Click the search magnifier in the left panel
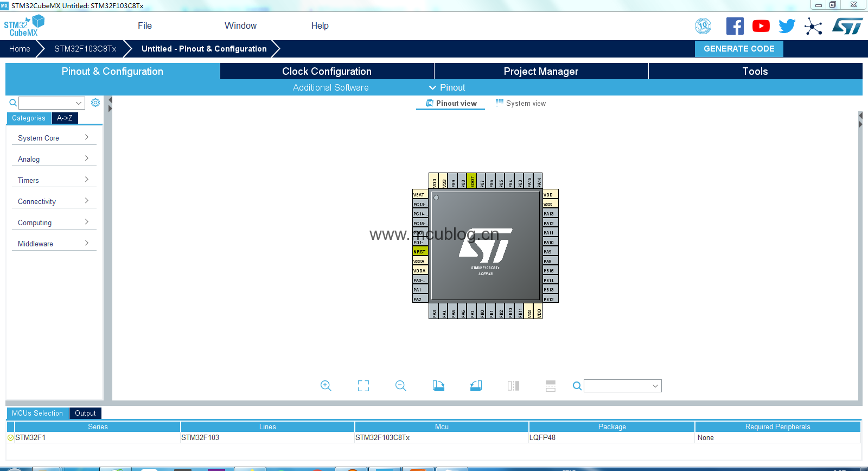Image resolution: width=868 pixels, height=471 pixels. [13, 103]
